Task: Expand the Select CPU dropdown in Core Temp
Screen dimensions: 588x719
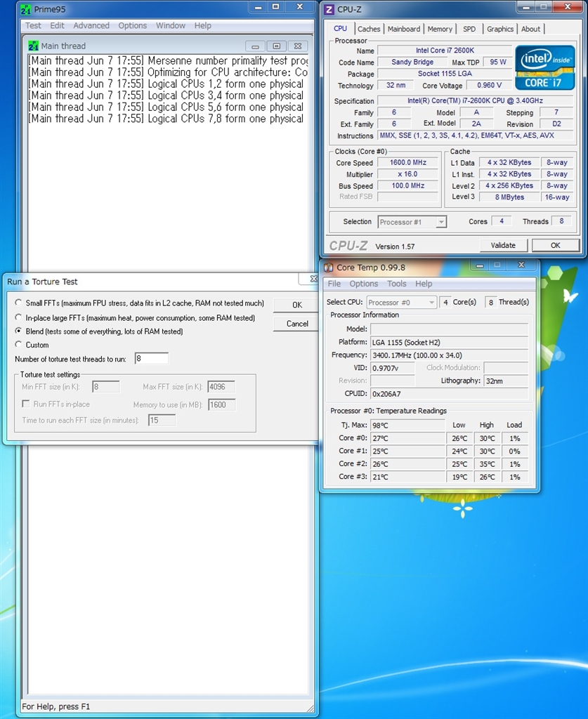Action: point(401,302)
